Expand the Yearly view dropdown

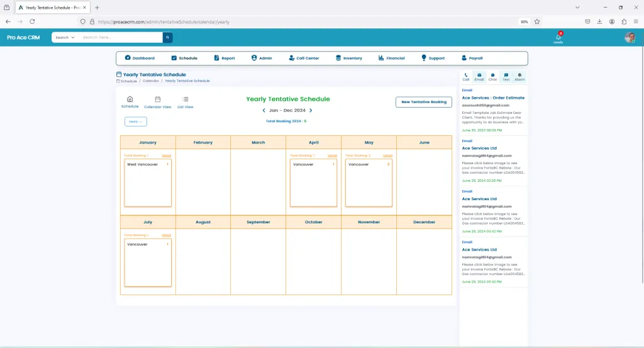pos(136,121)
